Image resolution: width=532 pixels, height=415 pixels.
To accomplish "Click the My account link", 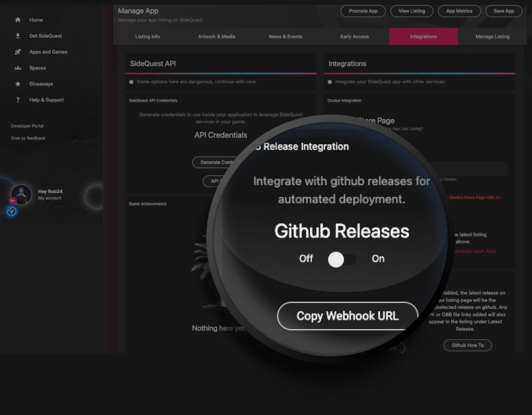I will click(50, 198).
